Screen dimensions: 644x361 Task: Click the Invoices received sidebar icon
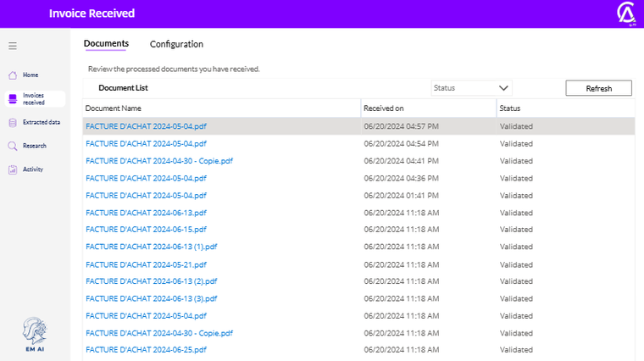click(x=13, y=99)
